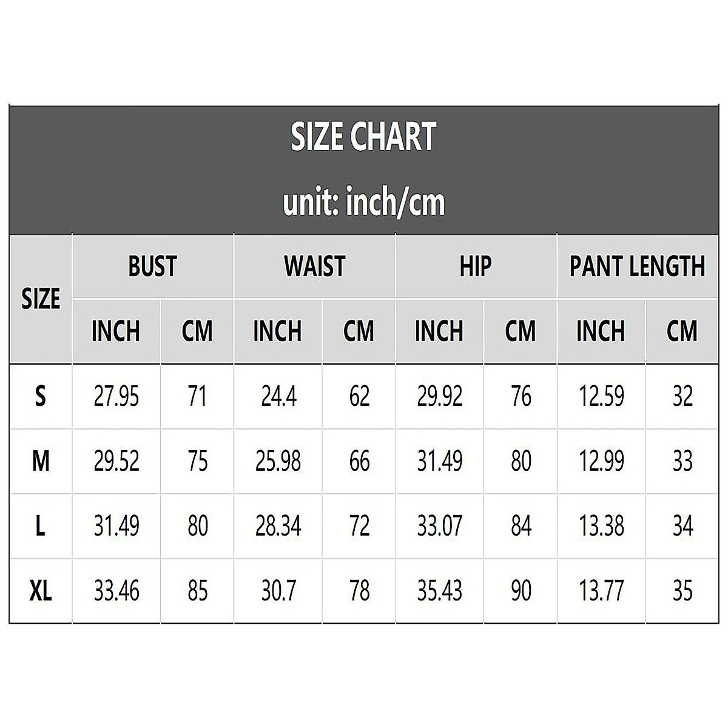Select bust inch value 33.46

pos(116,591)
